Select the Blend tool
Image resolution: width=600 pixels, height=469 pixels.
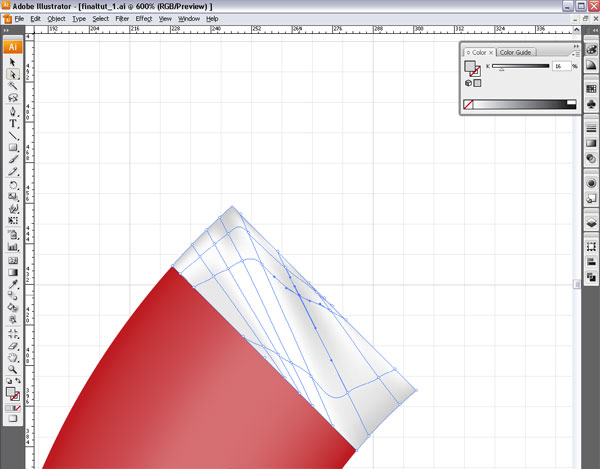click(13, 296)
